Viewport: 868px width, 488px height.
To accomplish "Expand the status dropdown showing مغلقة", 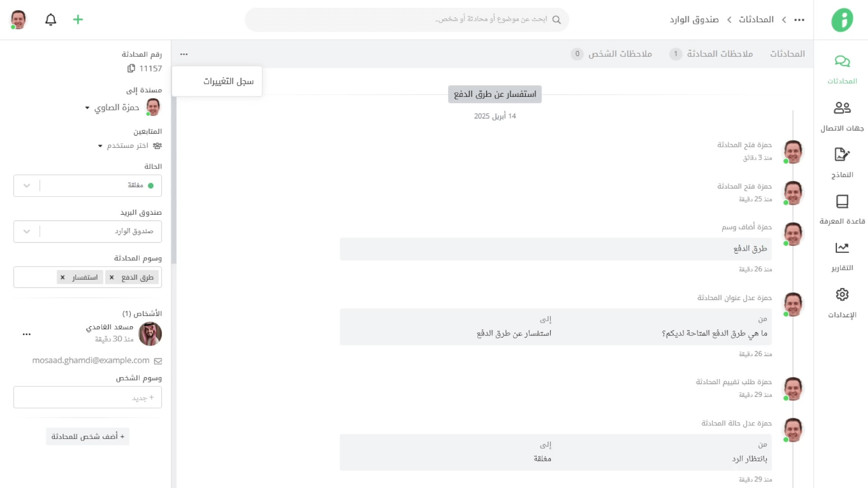I will [x=27, y=186].
